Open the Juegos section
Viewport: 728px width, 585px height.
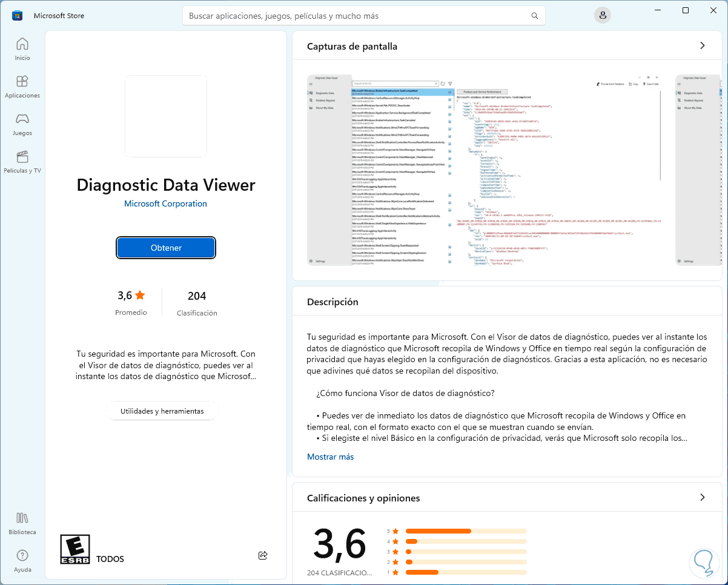[22, 124]
